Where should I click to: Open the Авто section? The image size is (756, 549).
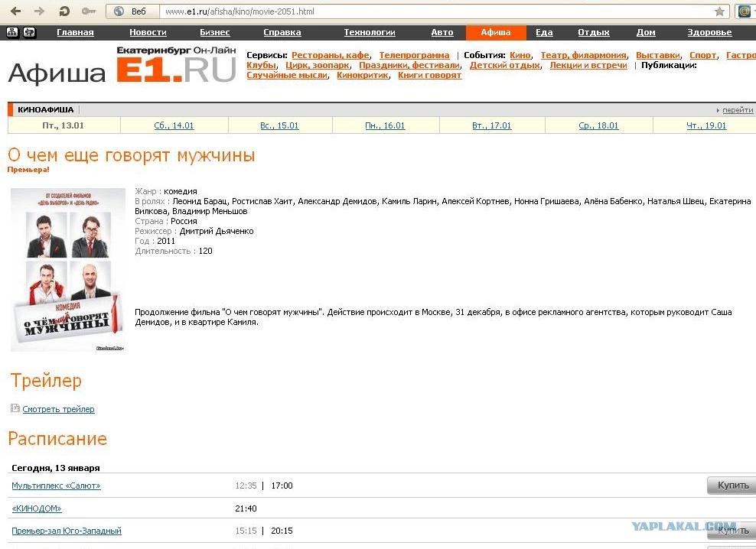pos(442,32)
